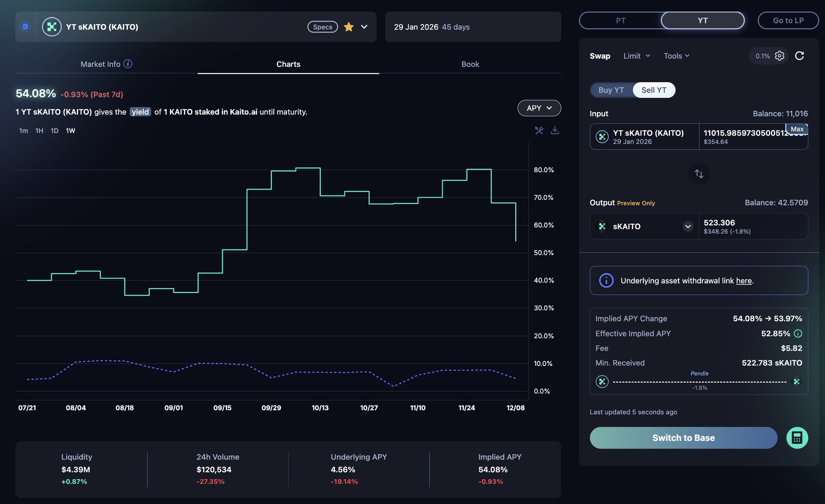Download chart data icon
This screenshot has width=825, height=504.
click(x=555, y=130)
